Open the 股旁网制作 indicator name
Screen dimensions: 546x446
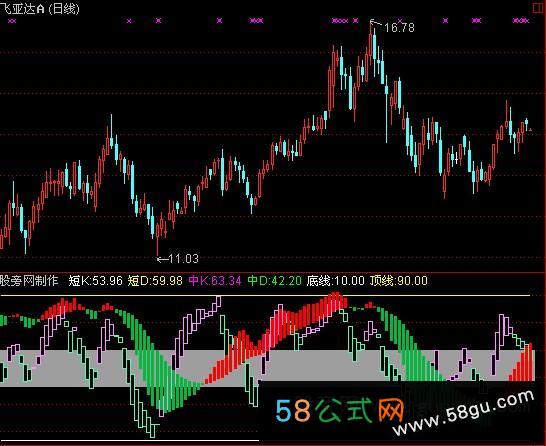click(29, 281)
